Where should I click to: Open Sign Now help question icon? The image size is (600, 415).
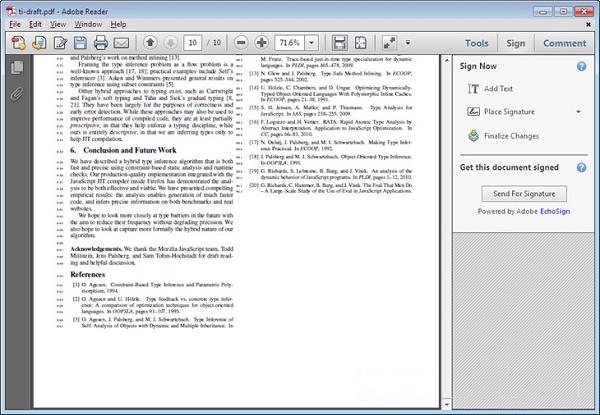click(581, 66)
